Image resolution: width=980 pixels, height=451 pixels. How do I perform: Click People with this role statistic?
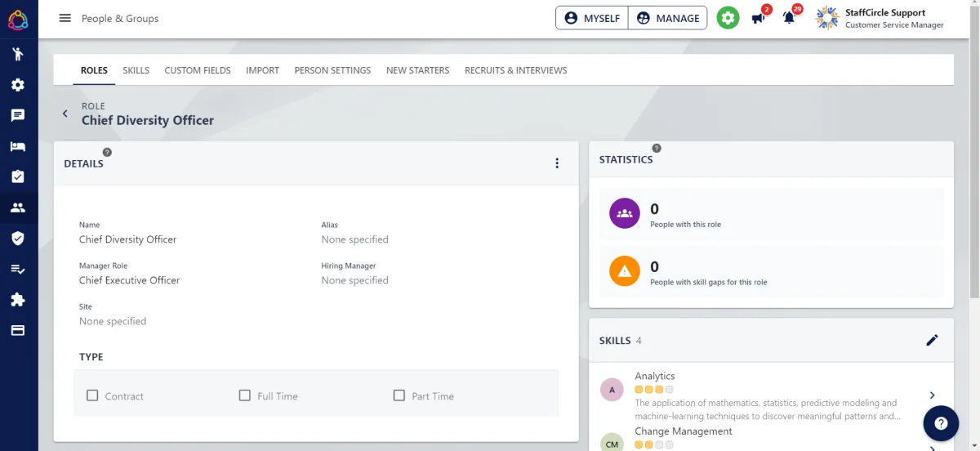click(x=772, y=213)
